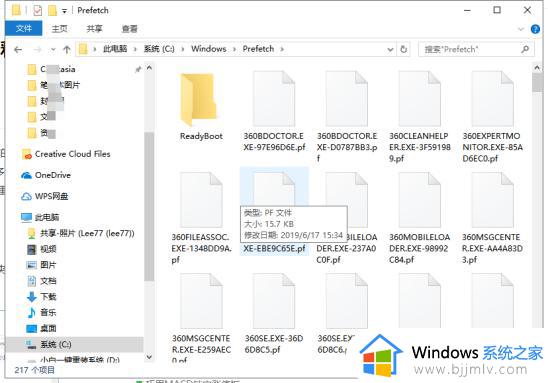Go back with the back arrow

click(x=18, y=50)
